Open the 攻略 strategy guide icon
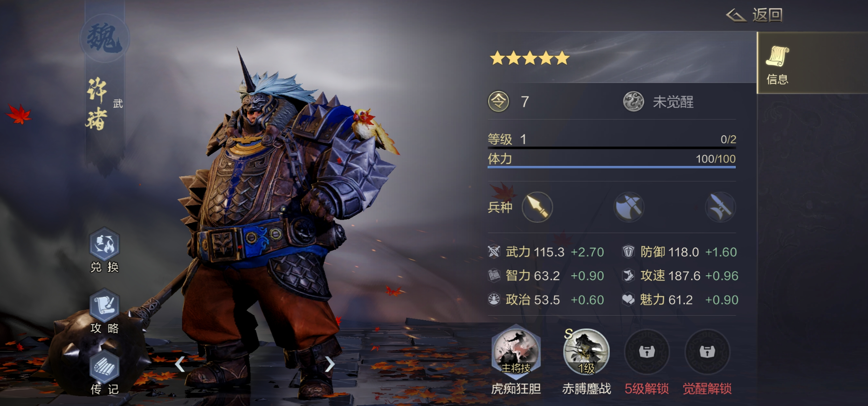This screenshot has width=868, height=406. [x=104, y=311]
